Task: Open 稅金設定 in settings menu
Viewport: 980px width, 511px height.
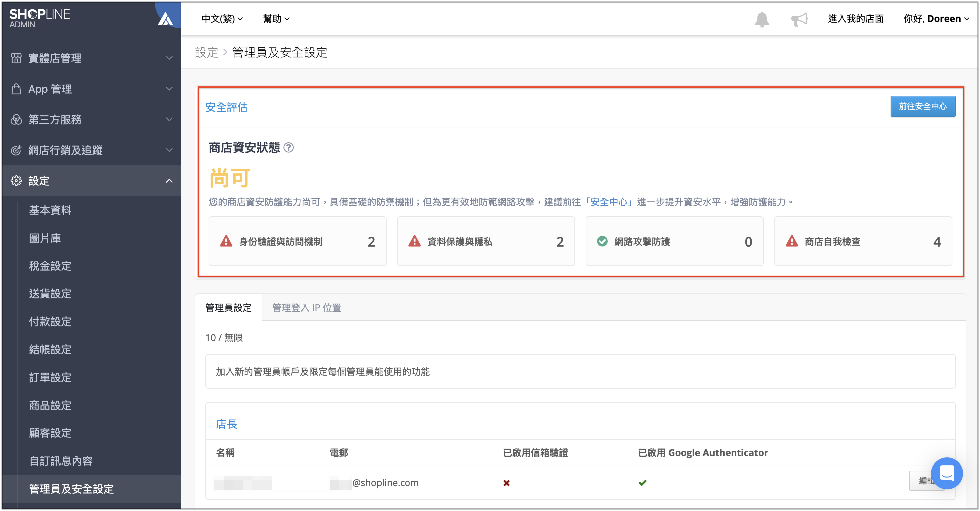Action: pyautogui.click(x=50, y=266)
